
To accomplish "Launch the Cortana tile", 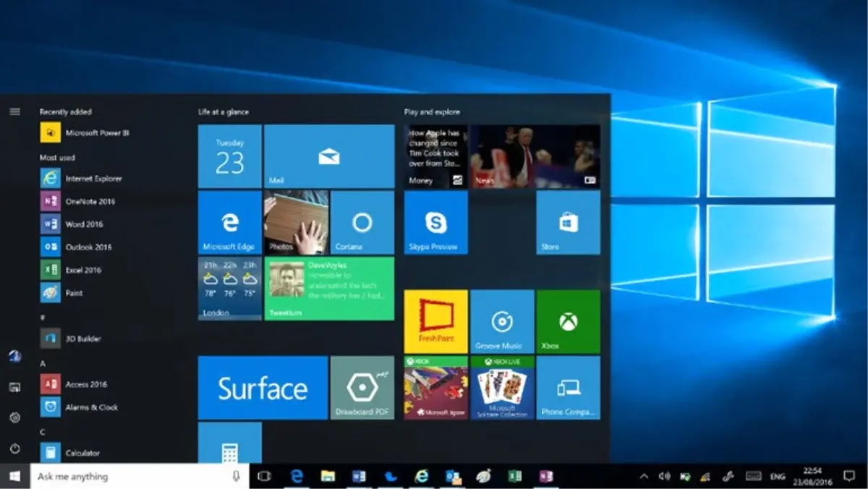I will tap(362, 223).
